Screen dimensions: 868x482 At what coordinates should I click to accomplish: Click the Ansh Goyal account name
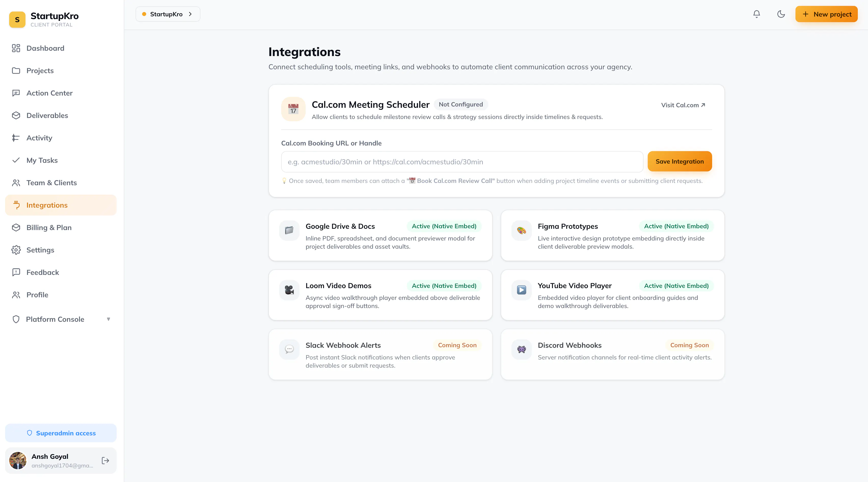(50, 456)
